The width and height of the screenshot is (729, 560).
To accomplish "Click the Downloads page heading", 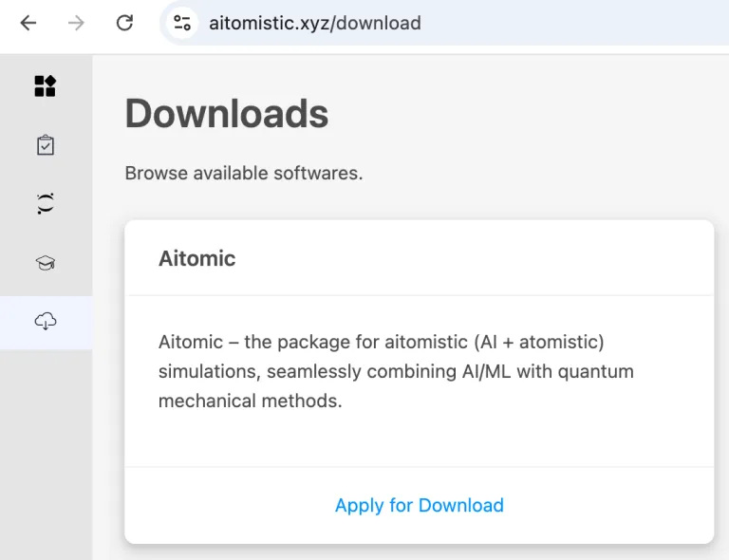I will click(x=227, y=114).
